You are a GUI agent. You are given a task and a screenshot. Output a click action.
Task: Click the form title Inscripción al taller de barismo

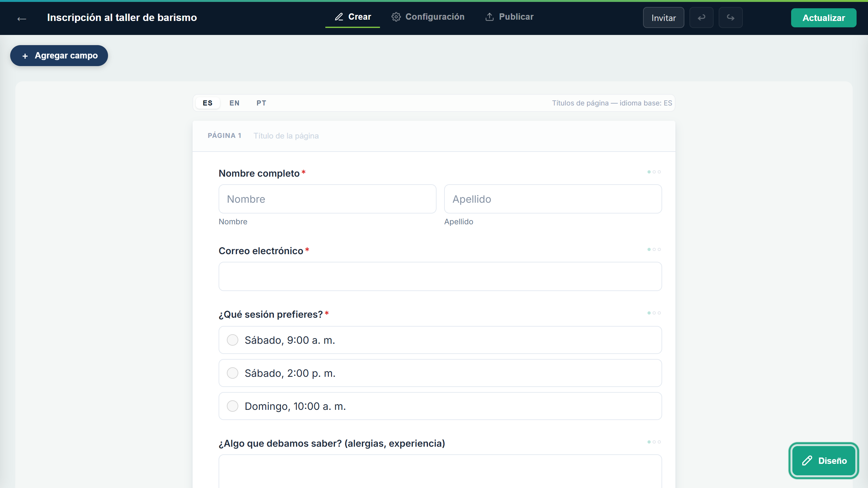point(122,17)
